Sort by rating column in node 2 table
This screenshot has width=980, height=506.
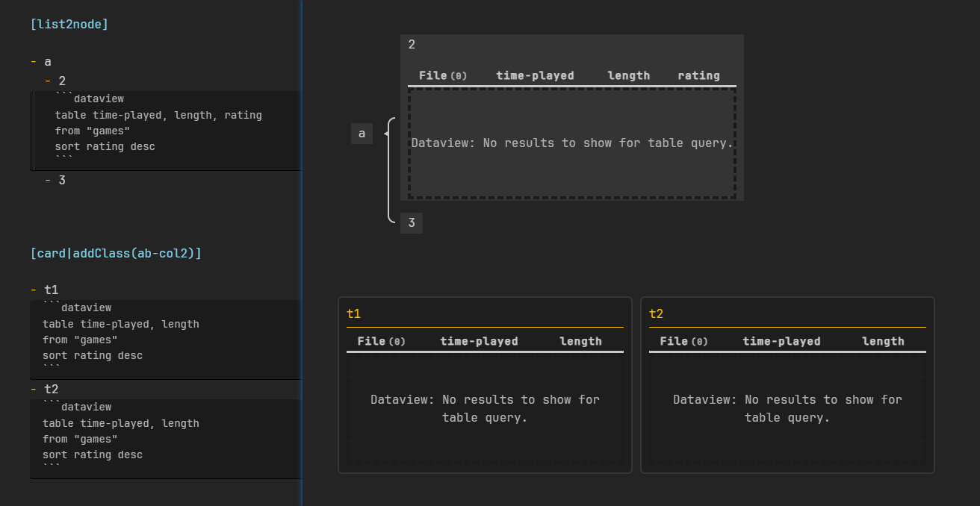tap(698, 75)
